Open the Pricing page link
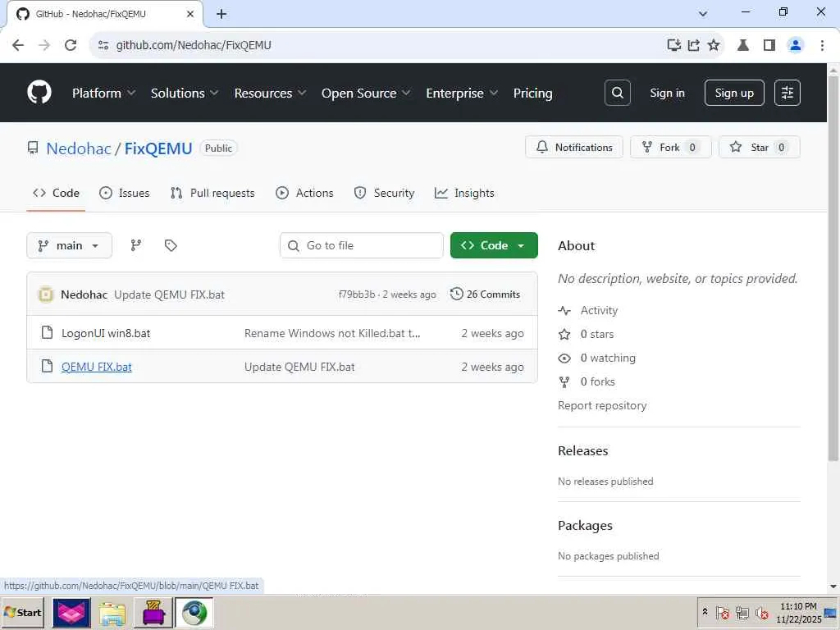 point(532,94)
